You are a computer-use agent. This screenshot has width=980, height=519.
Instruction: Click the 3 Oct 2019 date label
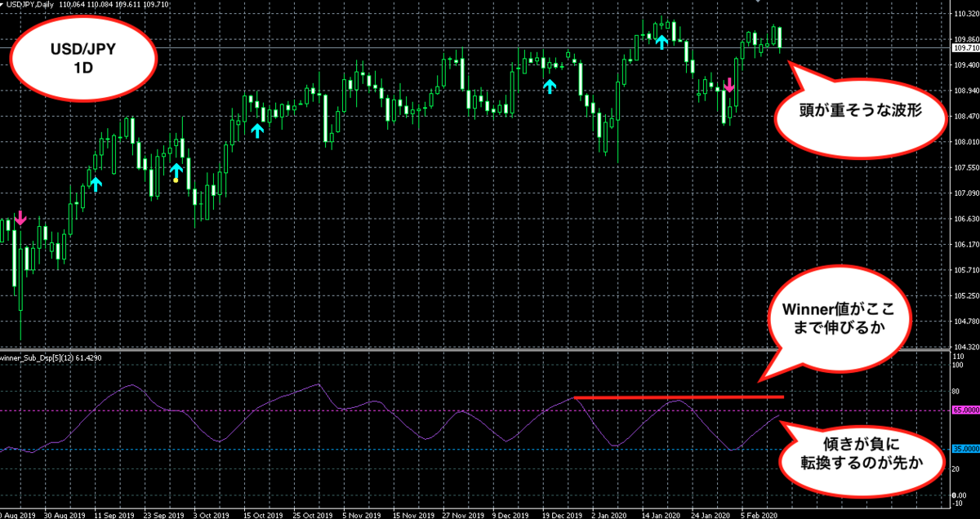pyautogui.click(x=212, y=515)
